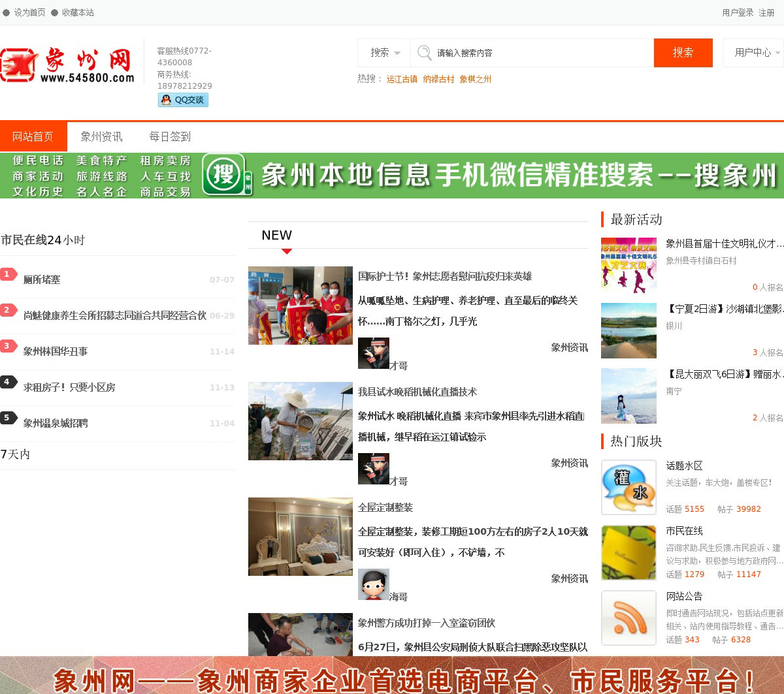Expand the 搜索 type dropdown
The height and width of the screenshot is (694, 784).
tap(385, 53)
